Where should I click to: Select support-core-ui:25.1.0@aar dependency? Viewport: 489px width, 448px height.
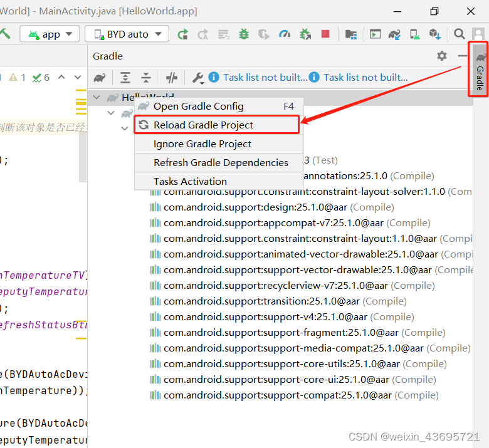pos(293,380)
